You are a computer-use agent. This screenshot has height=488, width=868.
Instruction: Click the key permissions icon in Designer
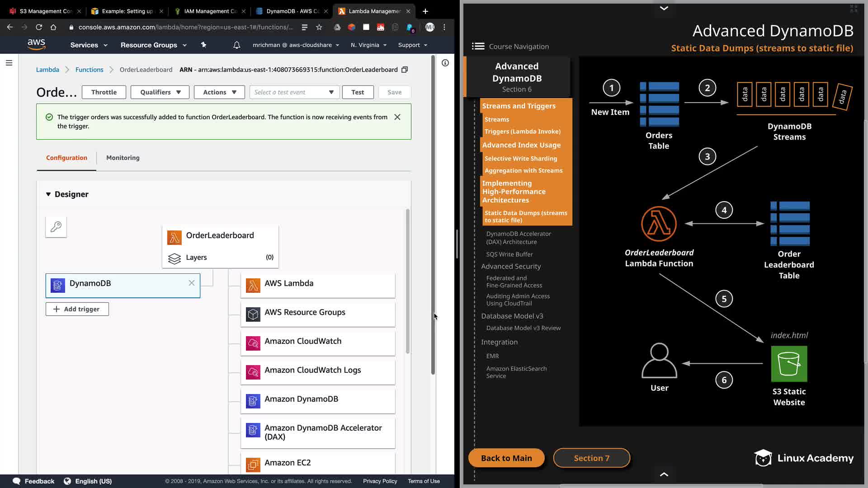[x=56, y=227]
